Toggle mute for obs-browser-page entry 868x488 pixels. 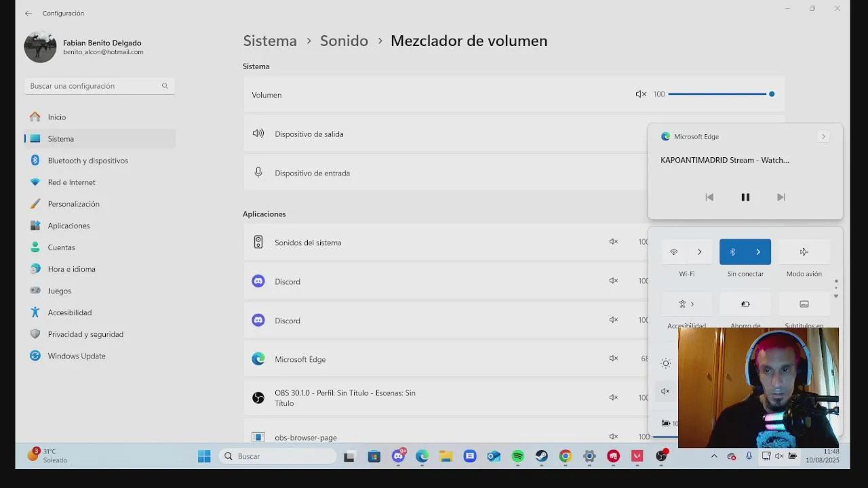(614, 436)
